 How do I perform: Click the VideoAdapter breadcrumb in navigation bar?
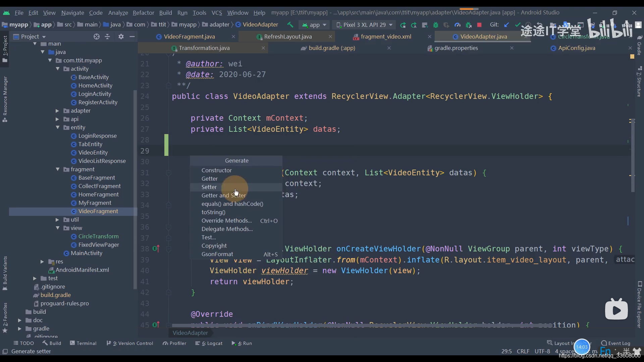tap(257, 24)
